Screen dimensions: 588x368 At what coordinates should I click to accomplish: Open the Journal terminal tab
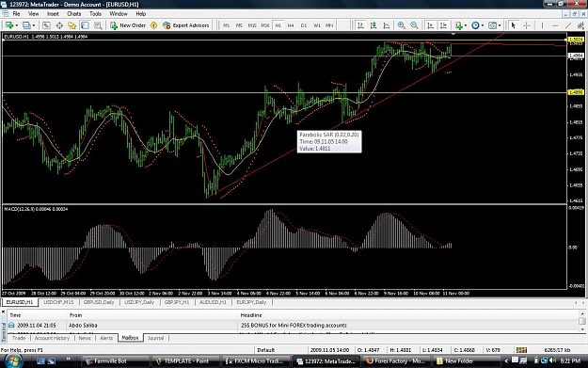pos(155,338)
